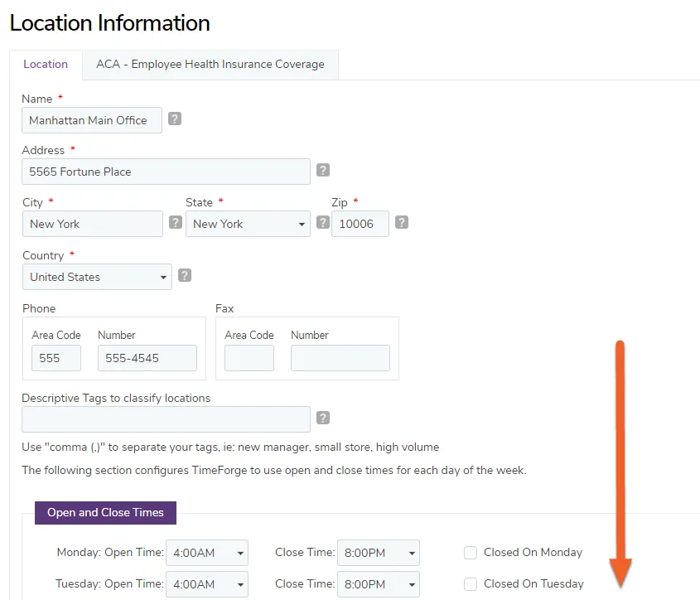The width and height of the screenshot is (700, 600).
Task: Open help icon next to Name field
Action: (x=175, y=119)
